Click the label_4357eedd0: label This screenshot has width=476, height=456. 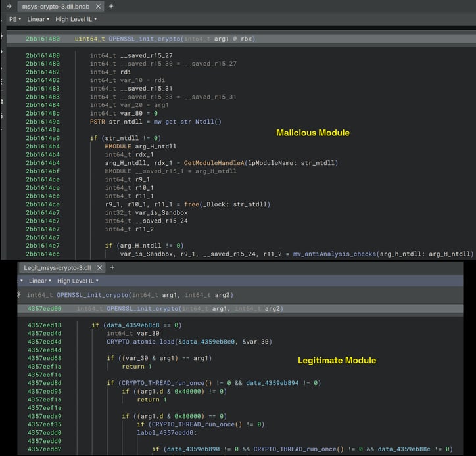[x=166, y=432]
